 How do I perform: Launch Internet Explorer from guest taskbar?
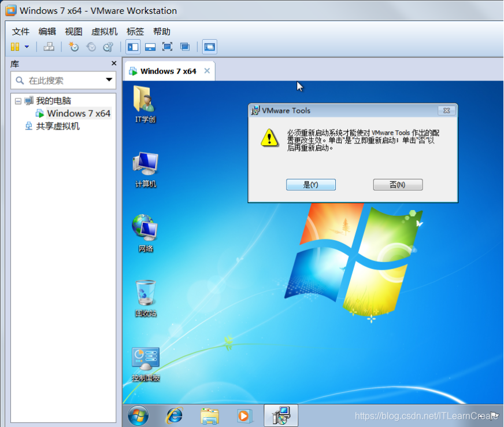(x=175, y=416)
